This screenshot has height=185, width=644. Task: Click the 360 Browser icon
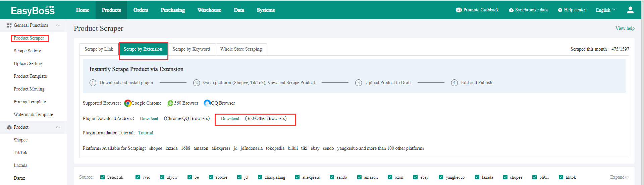coord(170,103)
